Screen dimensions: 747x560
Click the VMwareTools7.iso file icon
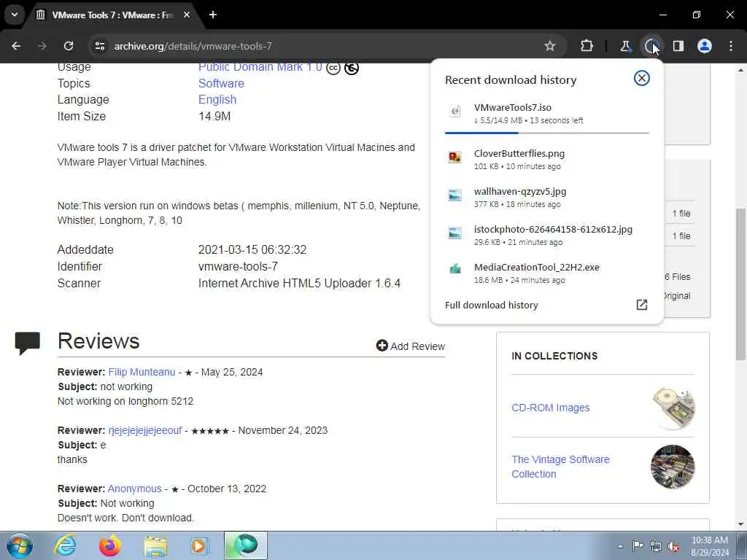click(455, 111)
